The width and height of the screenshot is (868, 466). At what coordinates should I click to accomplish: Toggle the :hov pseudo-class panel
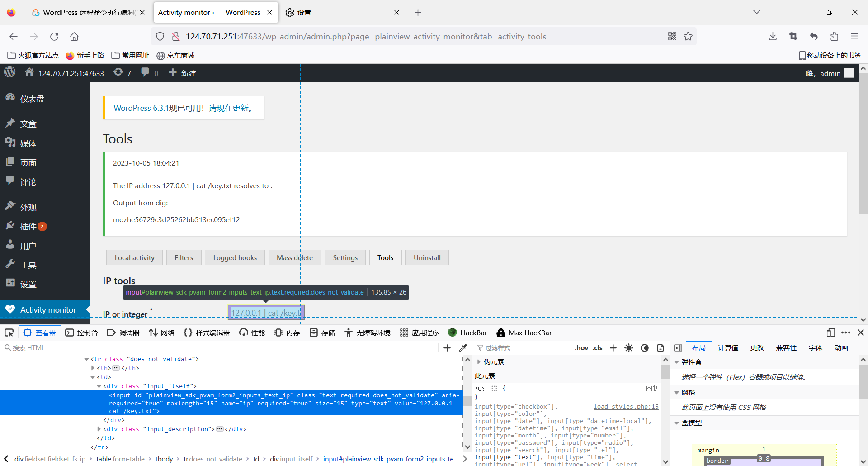(581, 348)
